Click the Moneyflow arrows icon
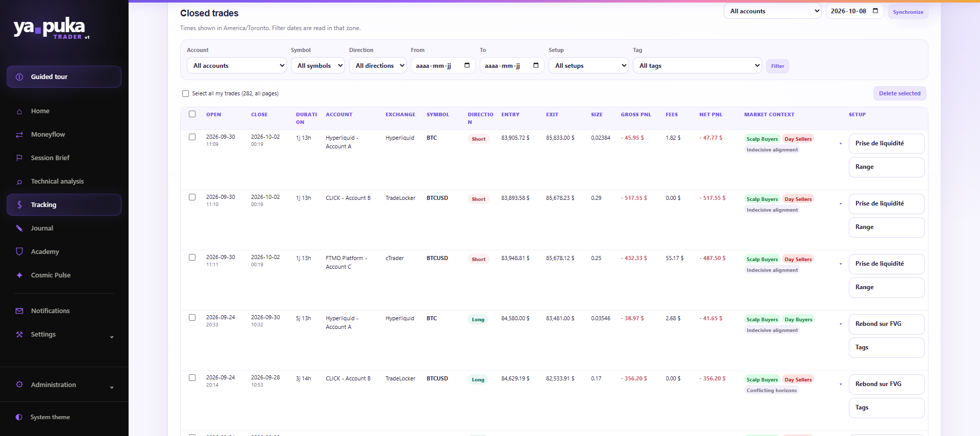The image size is (980, 436). 19,135
